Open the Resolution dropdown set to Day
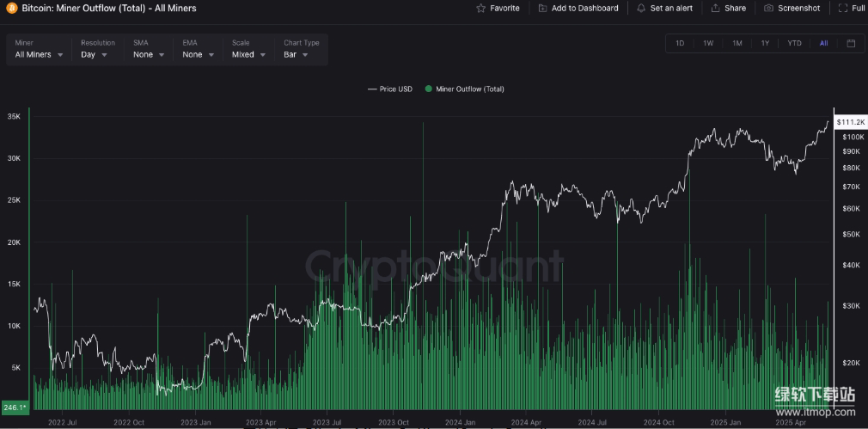Viewport: 868px width, 429px height. (x=97, y=49)
